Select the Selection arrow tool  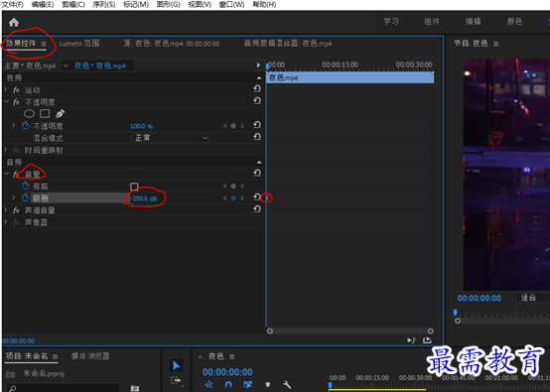(176, 365)
